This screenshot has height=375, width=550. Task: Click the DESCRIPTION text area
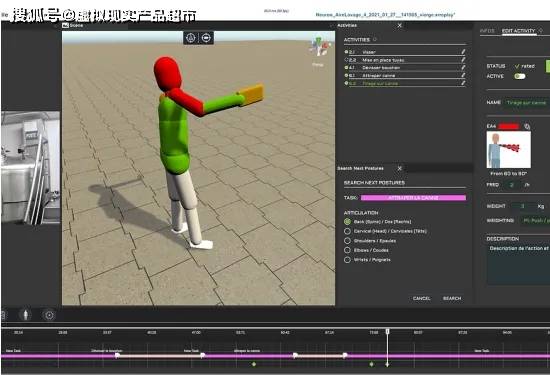tap(518, 264)
